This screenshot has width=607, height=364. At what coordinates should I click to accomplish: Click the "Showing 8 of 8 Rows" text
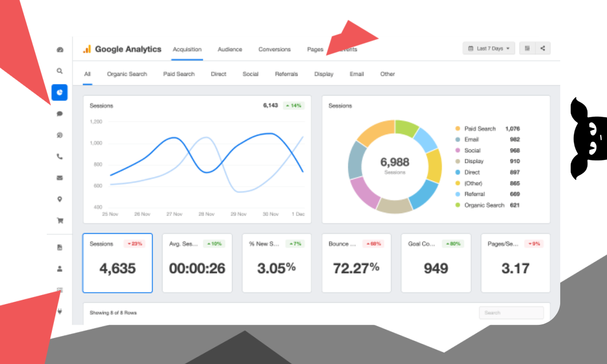pos(113,313)
